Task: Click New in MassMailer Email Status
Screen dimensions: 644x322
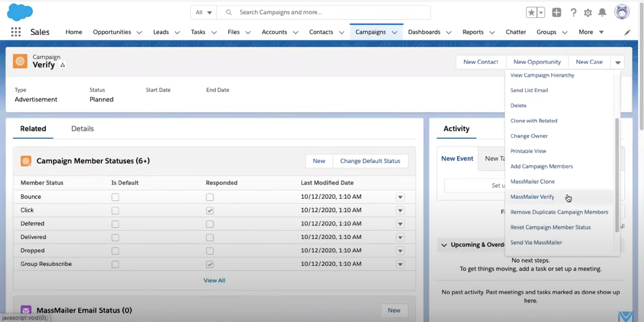Action: 394,310
